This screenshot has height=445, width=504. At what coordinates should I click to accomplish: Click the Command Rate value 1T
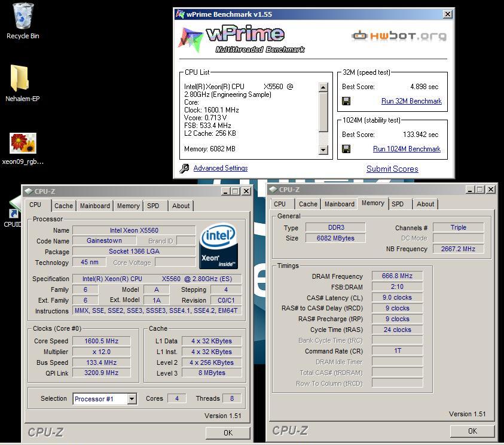click(397, 350)
